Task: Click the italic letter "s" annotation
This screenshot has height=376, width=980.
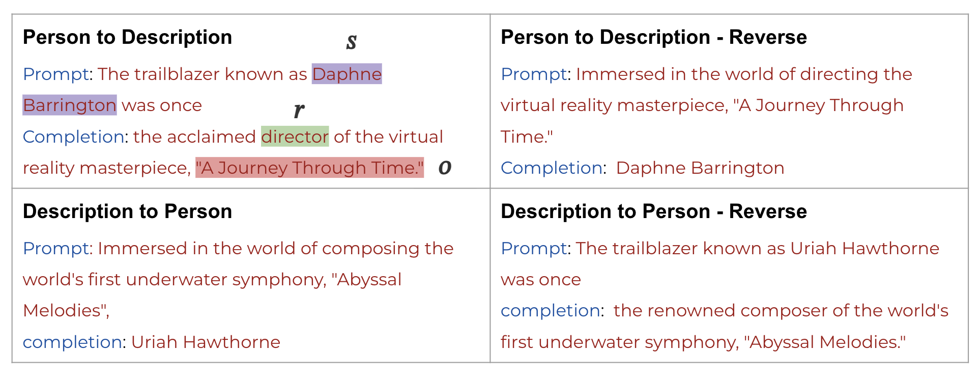Action: point(351,41)
